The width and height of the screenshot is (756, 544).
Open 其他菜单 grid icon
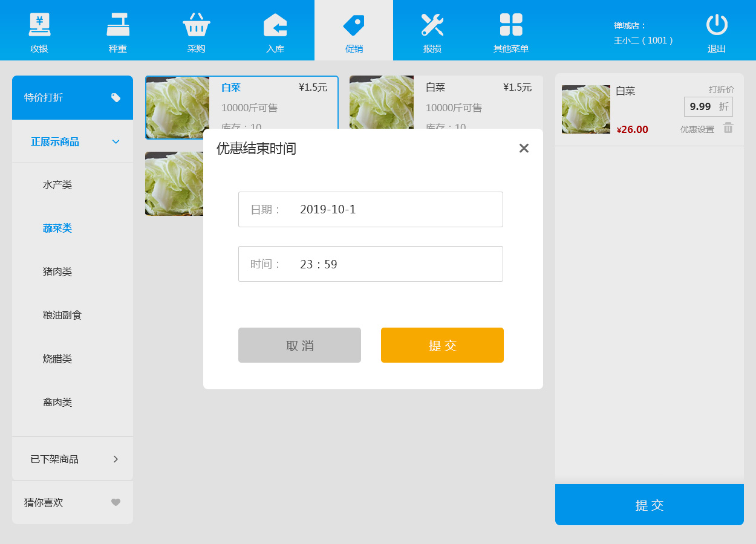511,25
